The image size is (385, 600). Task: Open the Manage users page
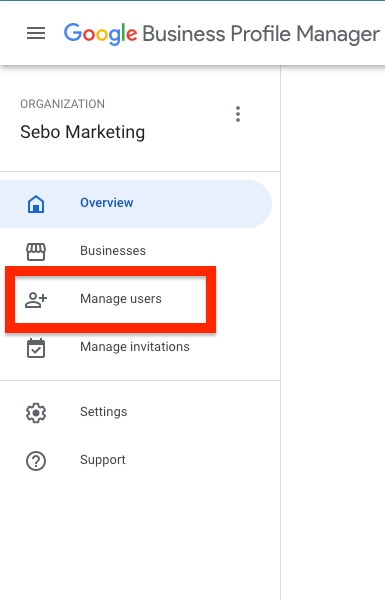point(121,299)
